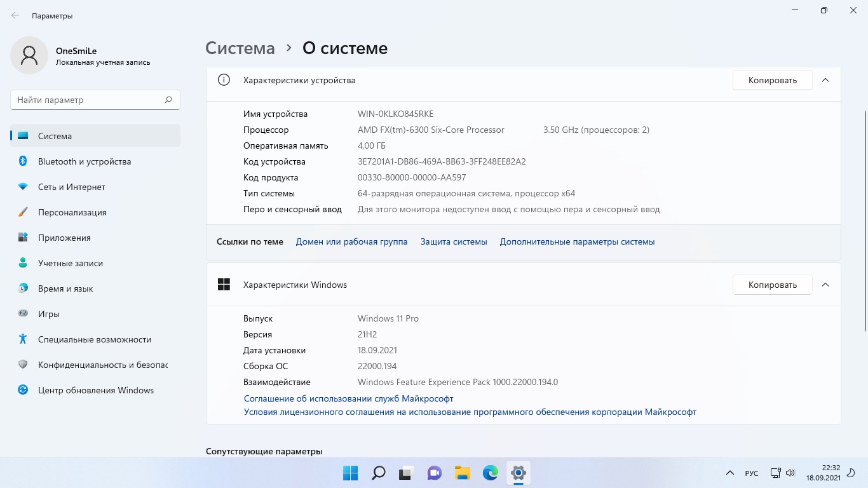Click the Система breadcrumb in the page heading
Screen dimensions: 868x488
pyautogui.click(x=240, y=48)
